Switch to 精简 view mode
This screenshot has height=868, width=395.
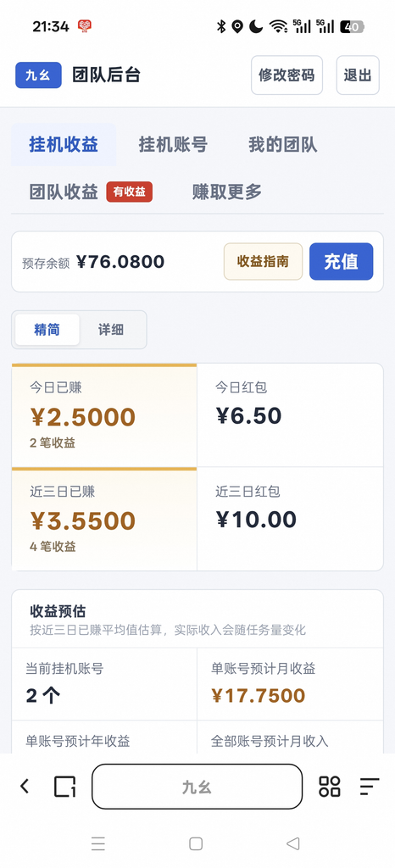(x=47, y=330)
